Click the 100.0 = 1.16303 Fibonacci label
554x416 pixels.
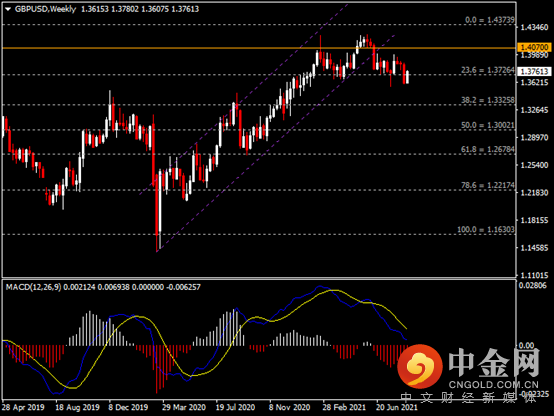click(486, 230)
